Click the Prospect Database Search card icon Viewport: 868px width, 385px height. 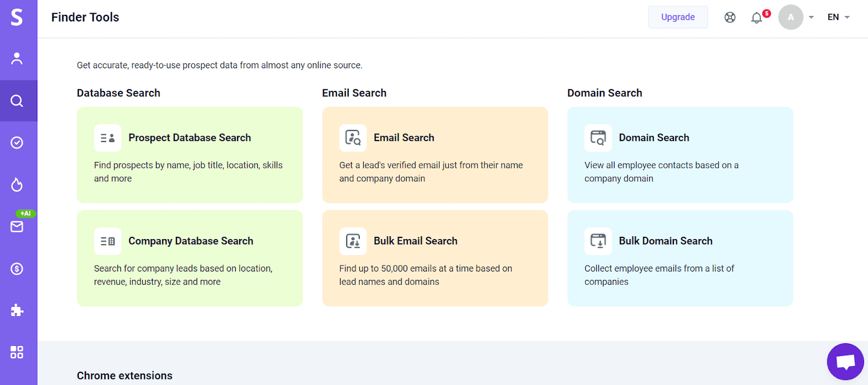tap(107, 138)
